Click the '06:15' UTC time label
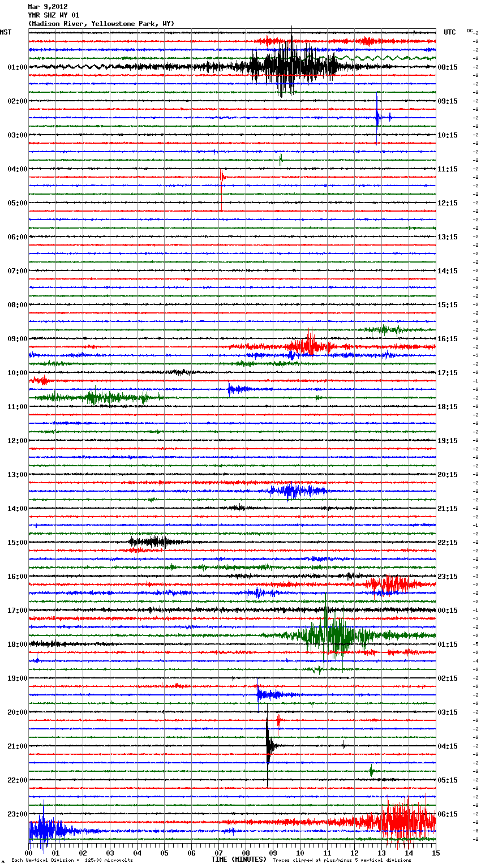 [448, 814]
